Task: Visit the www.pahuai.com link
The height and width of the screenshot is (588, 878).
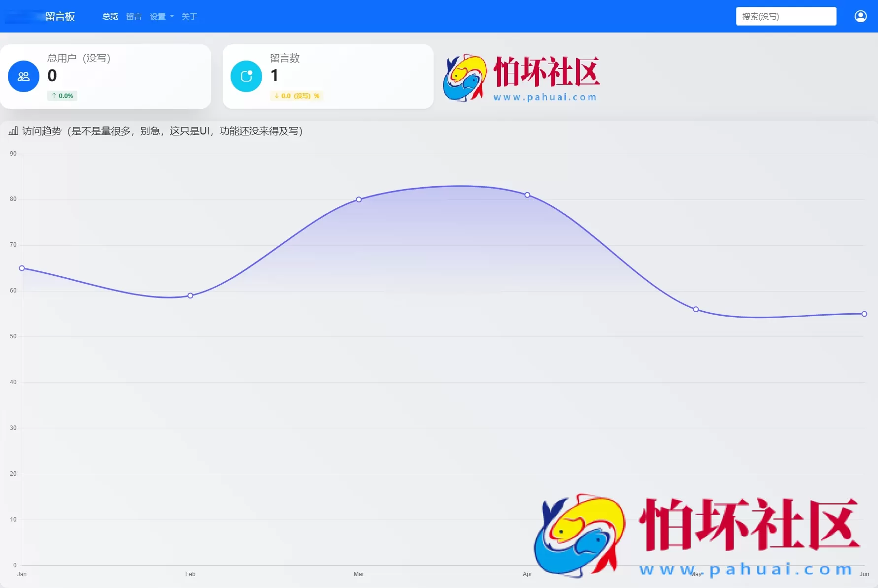Action: (545, 97)
